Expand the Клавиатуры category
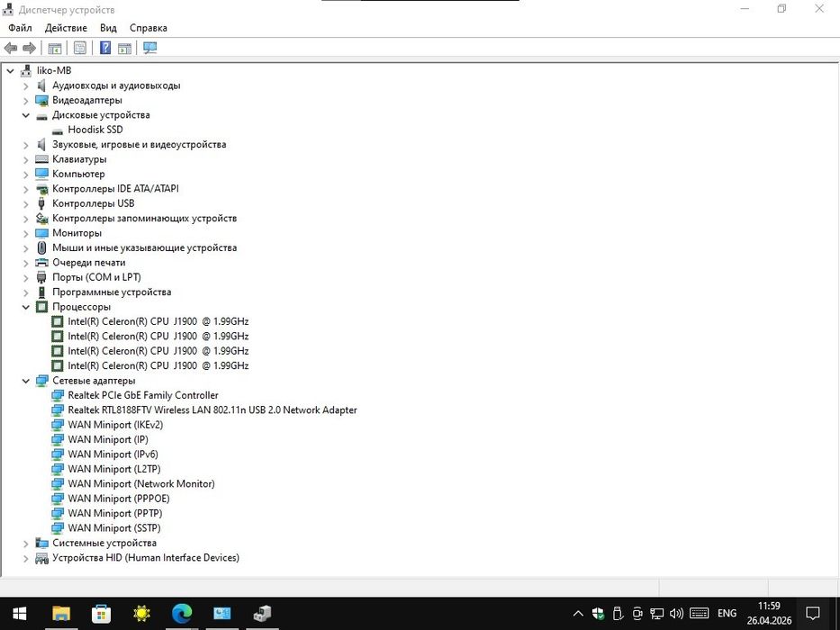840x630 pixels. click(x=26, y=159)
